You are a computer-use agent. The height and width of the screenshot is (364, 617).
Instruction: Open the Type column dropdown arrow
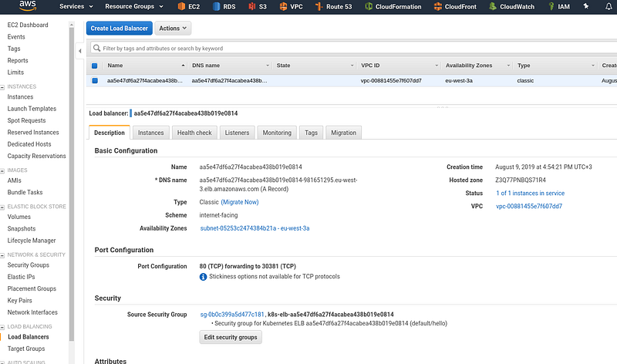pos(593,66)
